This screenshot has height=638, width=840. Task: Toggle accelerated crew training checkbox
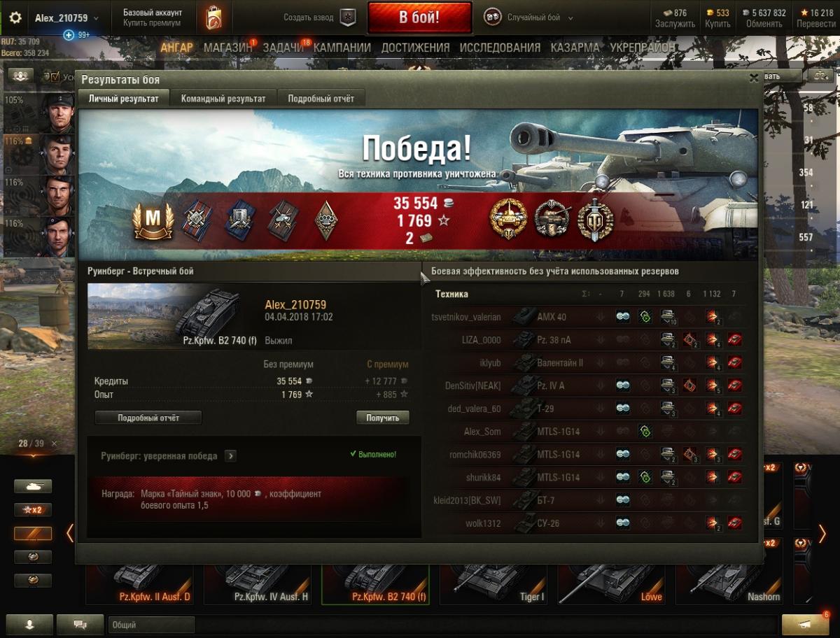pos(54,76)
